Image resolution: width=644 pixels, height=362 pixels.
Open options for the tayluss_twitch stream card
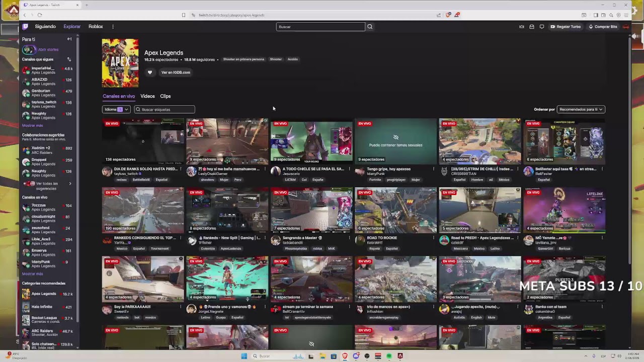(x=181, y=169)
